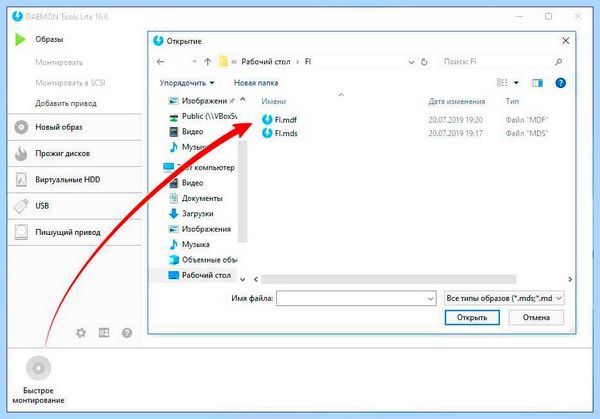Open the Пишущий привод icon
This screenshot has height=419, width=600.
(x=21, y=232)
